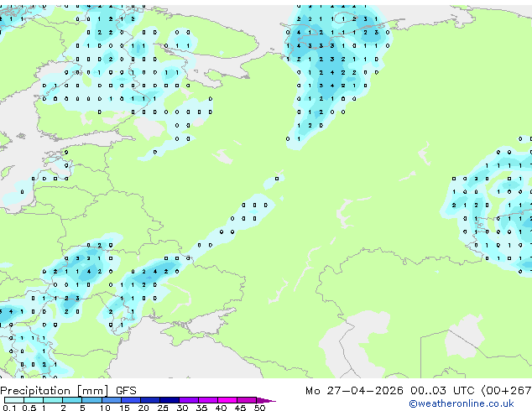Select the 2–5 mm legend color box
Screen dimensions: 532x411
72,400
